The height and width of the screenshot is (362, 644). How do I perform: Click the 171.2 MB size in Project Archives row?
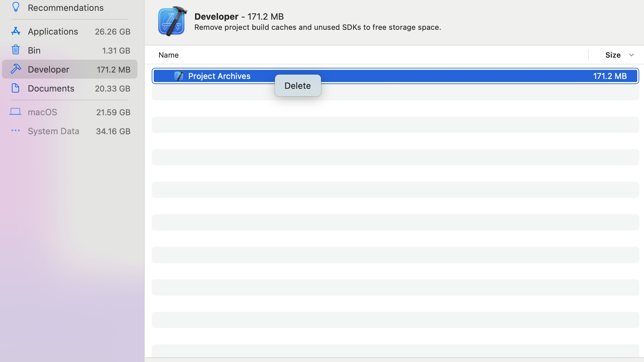[x=610, y=76]
